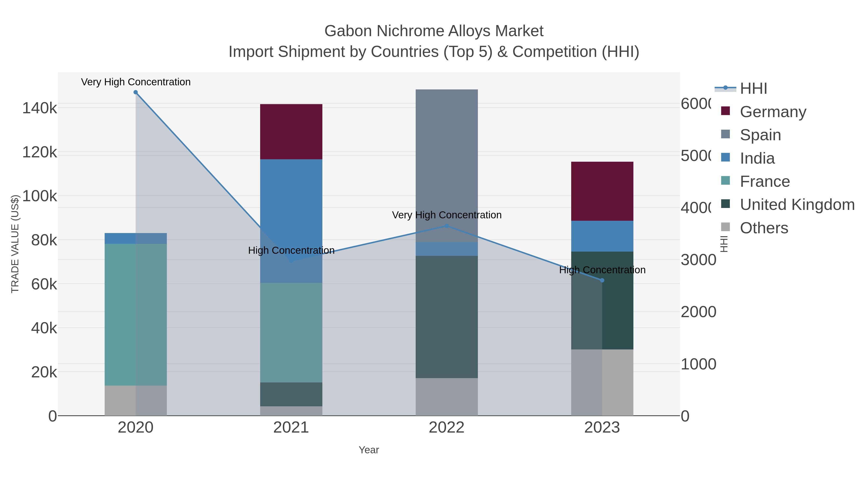Click the 60k y-axis tick label
The height and width of the screenshot is (488, 868).
click(44, 284)
